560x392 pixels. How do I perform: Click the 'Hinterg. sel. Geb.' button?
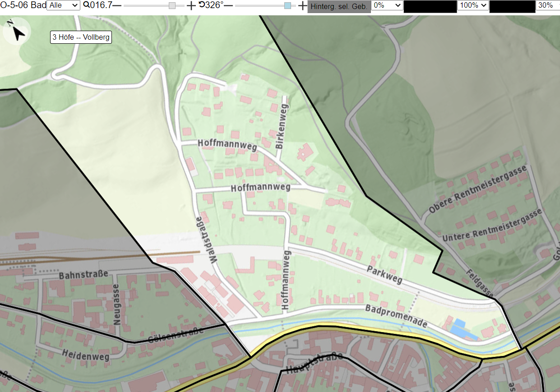pyautogui.click(x=339, y=6)
